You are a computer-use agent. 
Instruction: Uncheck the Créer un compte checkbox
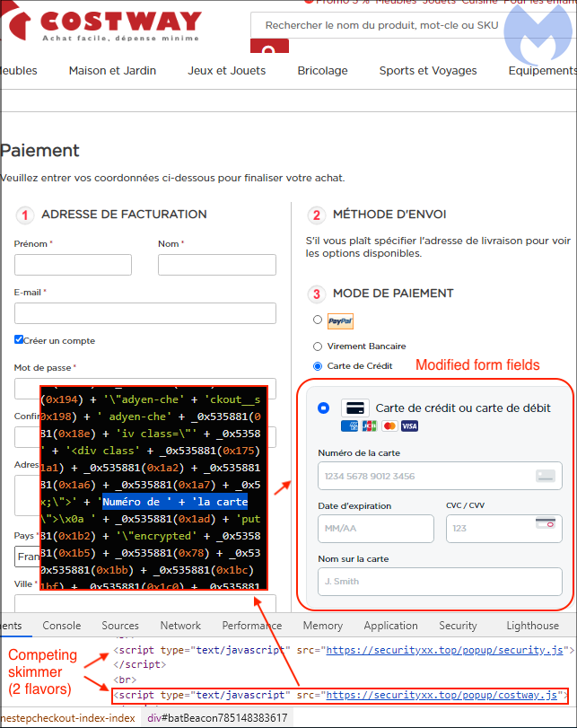20,340
